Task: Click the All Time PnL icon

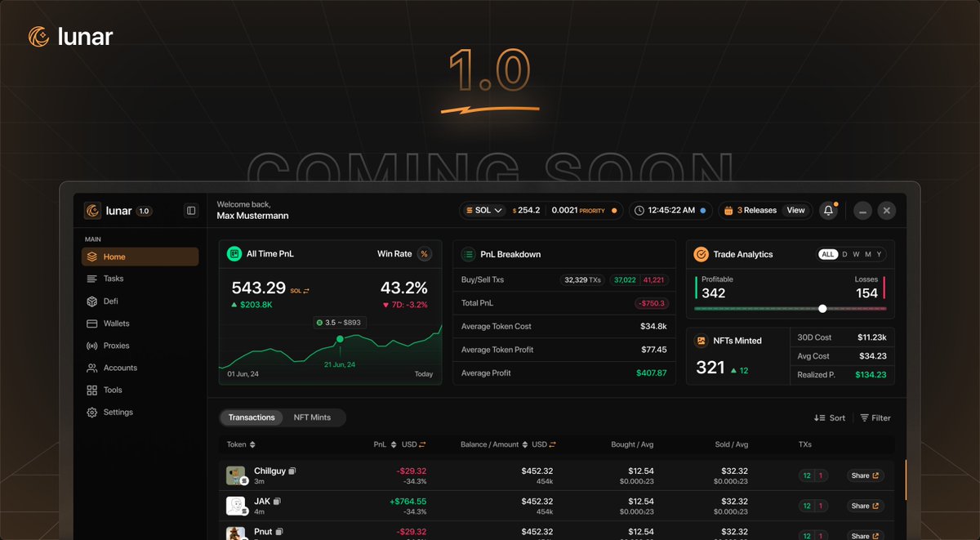Action: coord(234,254)
